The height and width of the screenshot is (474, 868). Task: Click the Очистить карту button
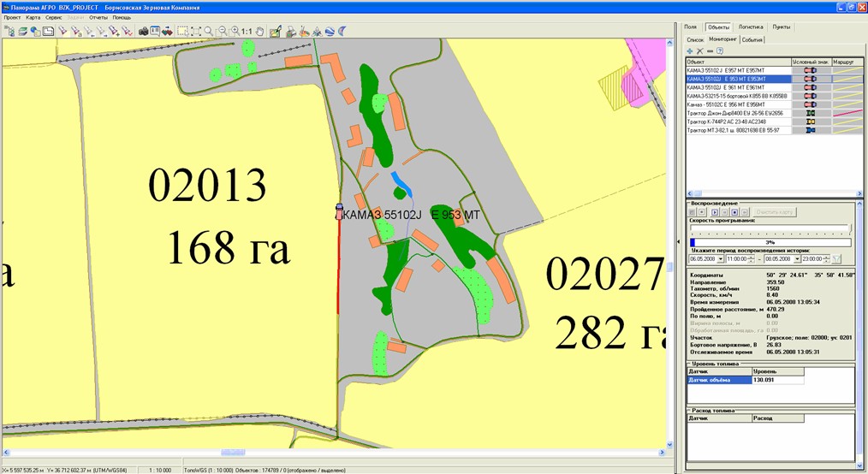click(x=775, y=211)
